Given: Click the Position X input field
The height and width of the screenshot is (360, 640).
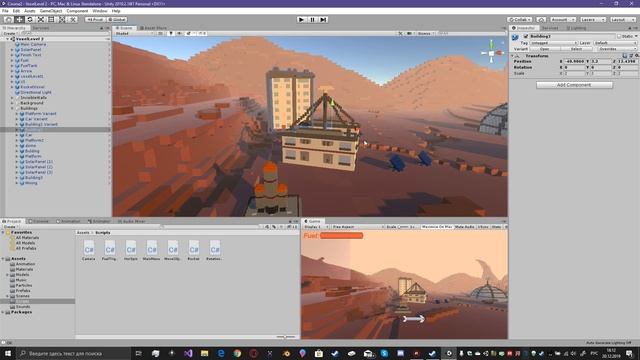Looking at the screenshot, I should coord(575,61).
